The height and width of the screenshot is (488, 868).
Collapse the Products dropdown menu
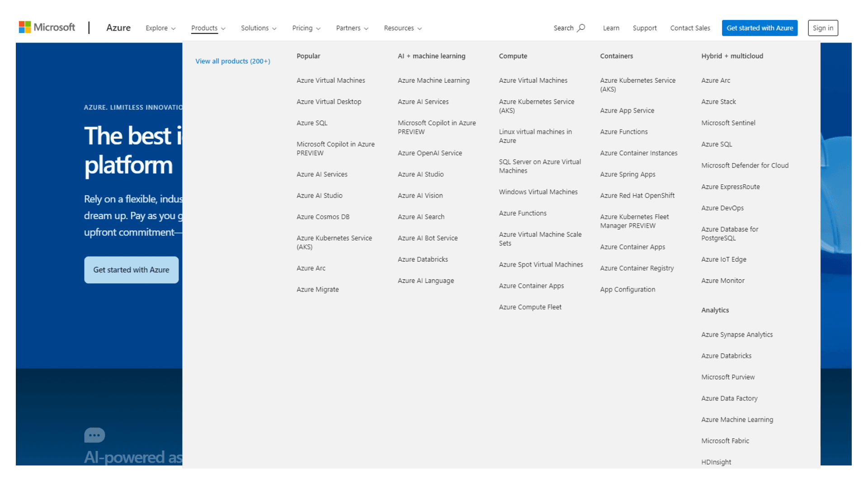tap(208, 28)
